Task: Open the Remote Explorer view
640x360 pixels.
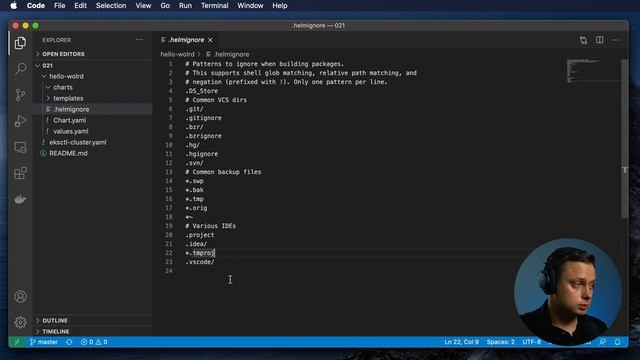Action: (x=20, y=147)
